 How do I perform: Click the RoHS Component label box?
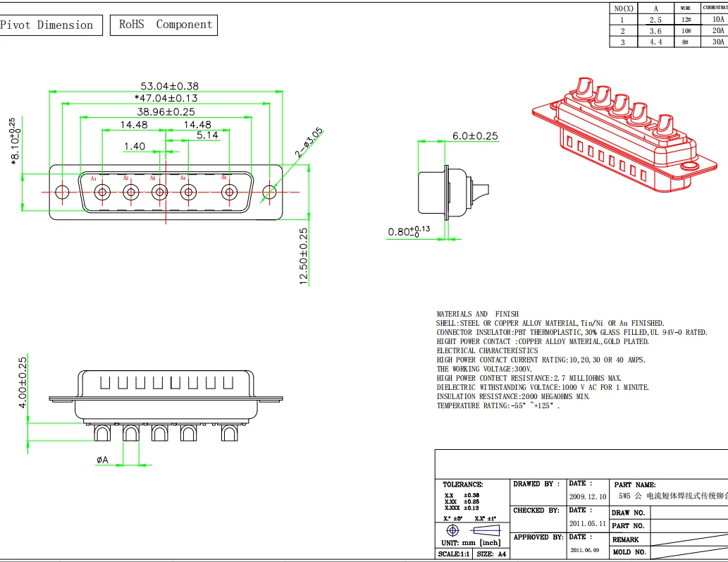164,25
